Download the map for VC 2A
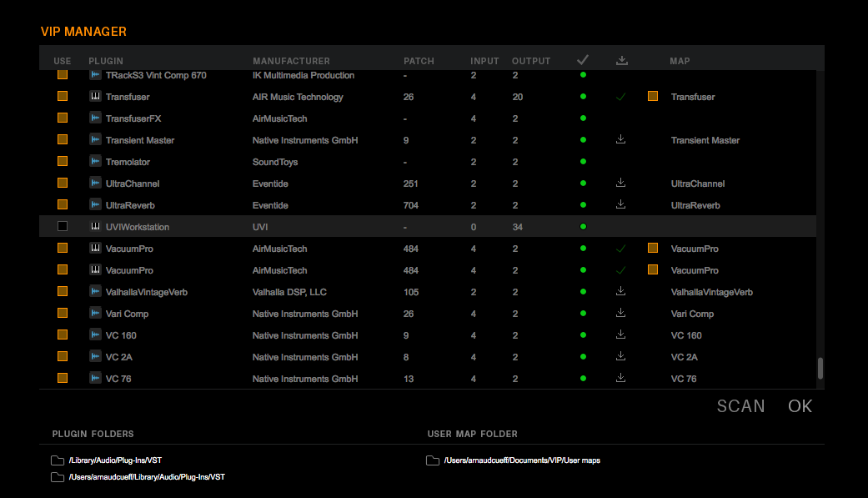Screen dimensions: 868x498 click(x=620, y=355)
